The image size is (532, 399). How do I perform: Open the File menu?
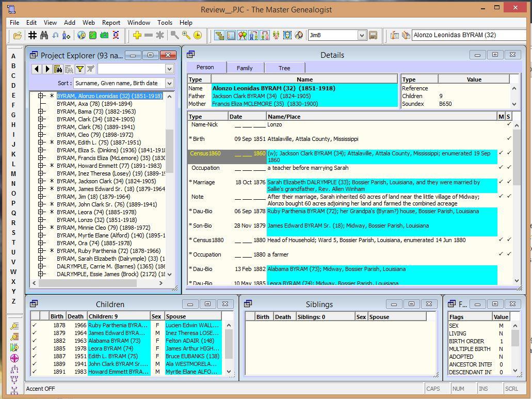point(14,22)
